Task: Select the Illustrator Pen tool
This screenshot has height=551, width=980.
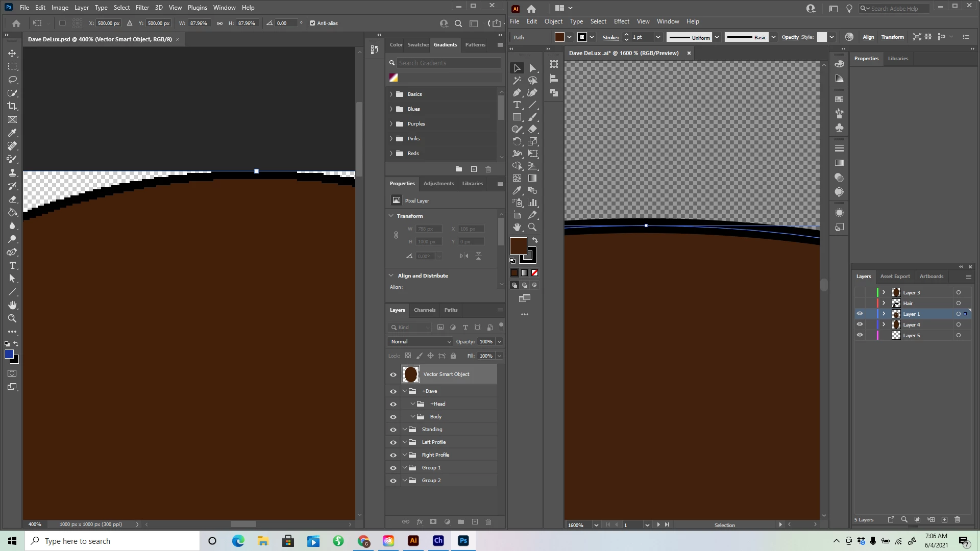Action: [517, 92]
